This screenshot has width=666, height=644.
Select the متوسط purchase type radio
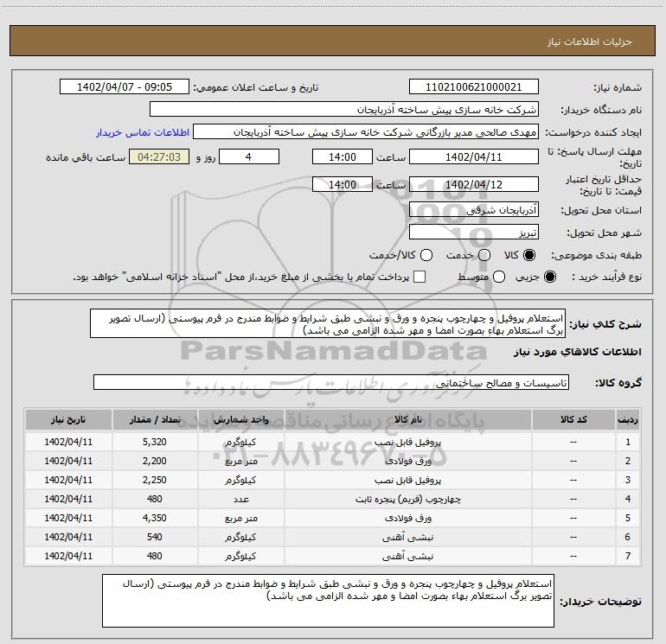499,277
